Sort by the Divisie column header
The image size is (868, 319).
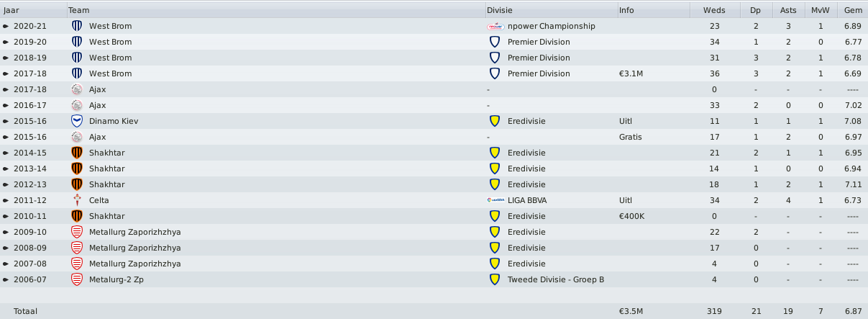551,10
